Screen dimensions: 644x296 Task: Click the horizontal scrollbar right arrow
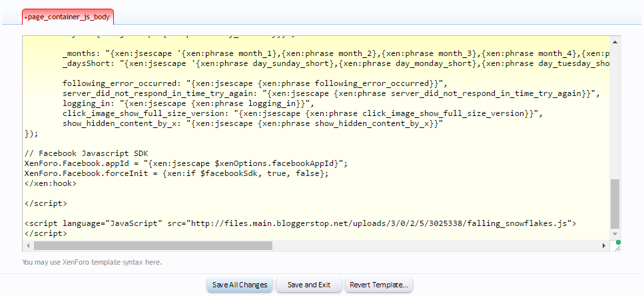(x=604, y=245)
